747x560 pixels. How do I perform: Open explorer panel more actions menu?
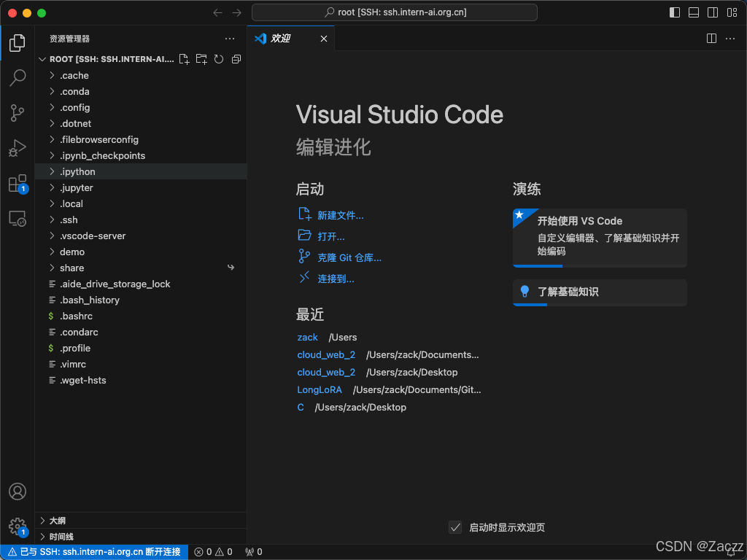point(230,39)
